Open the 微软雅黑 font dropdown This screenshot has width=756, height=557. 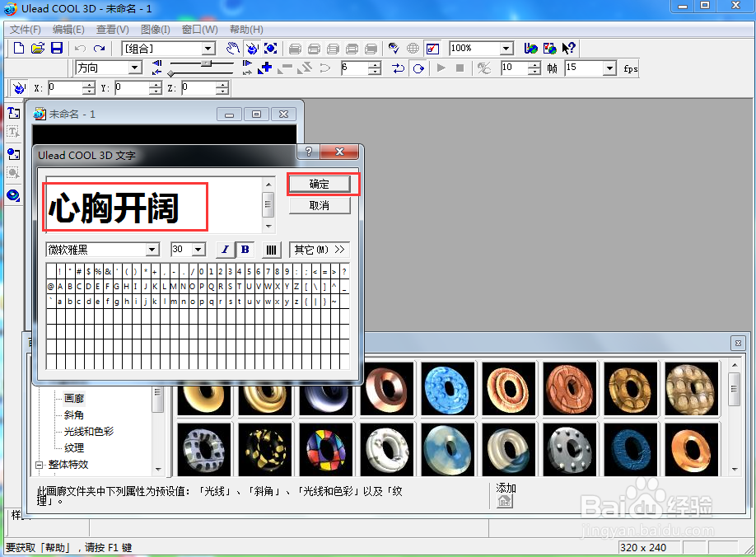tap(152, 250)
